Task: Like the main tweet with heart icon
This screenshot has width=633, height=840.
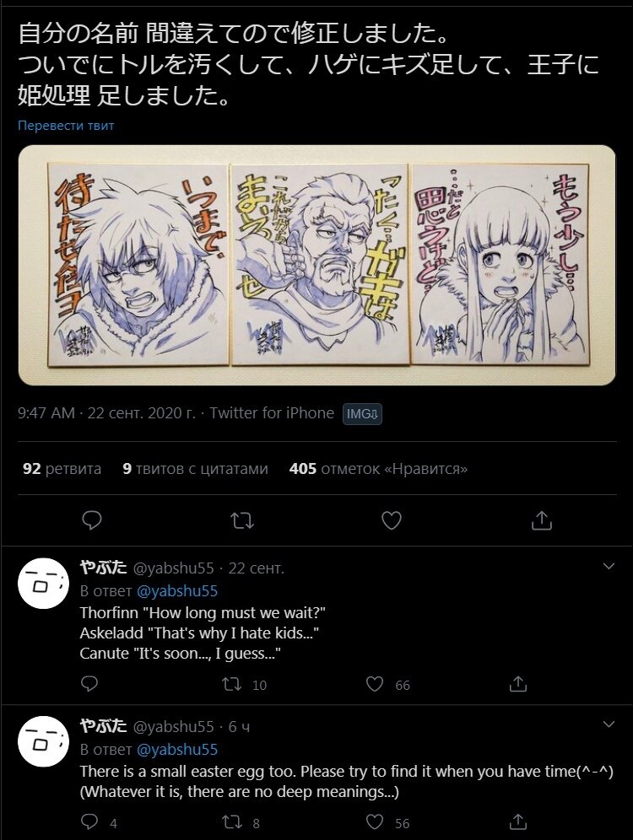Action: click(392, 520)
